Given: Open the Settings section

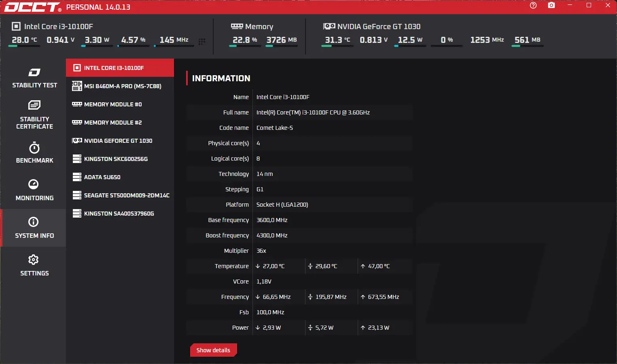Looking at the screenshot, I should click(x=34, y=265).
